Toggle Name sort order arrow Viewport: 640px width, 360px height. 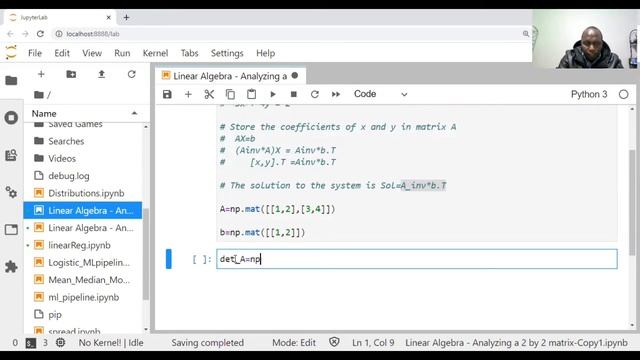coord(134,113)
